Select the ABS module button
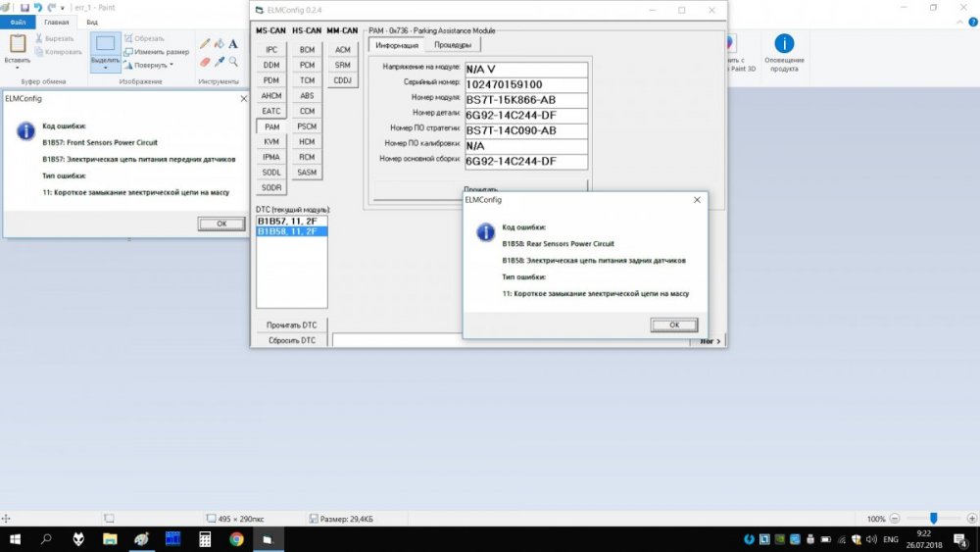Screen dimensions: 980x552 (307, 96)
